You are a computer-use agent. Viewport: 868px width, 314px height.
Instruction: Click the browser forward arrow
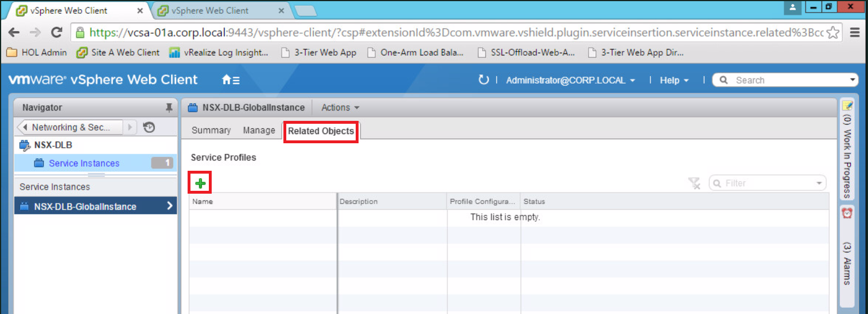(35, 33)
